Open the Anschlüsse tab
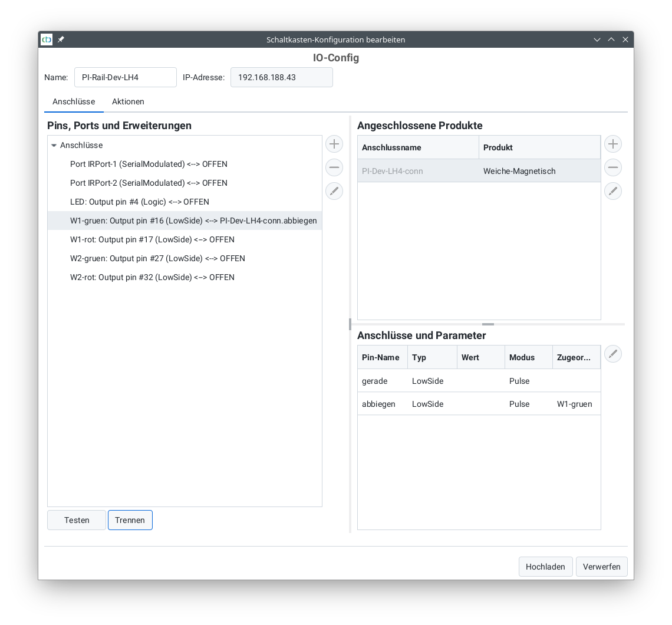The height and width of the screenshot is (625, 672). [x=74, y=101]
